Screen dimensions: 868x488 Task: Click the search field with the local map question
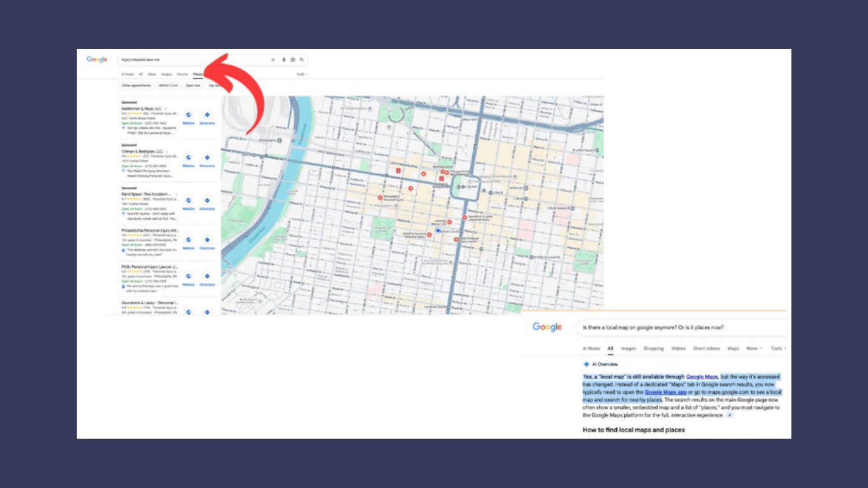[680, 328]
